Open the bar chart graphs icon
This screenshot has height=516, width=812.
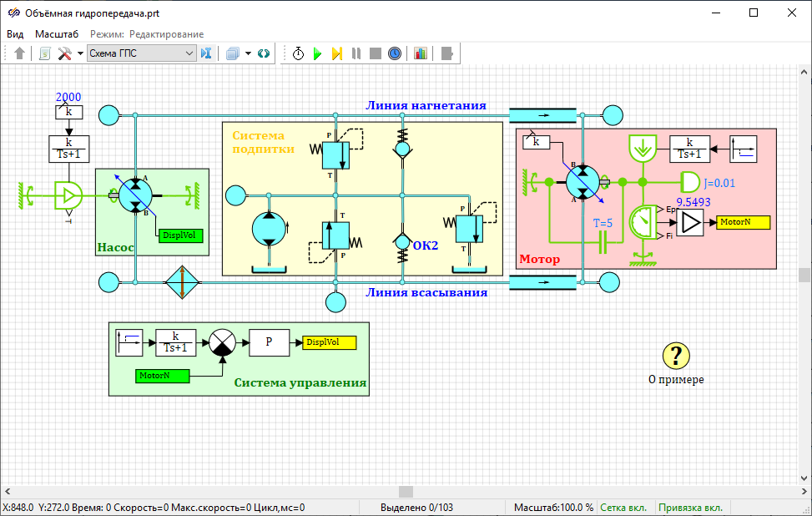(x=420, y=53)
